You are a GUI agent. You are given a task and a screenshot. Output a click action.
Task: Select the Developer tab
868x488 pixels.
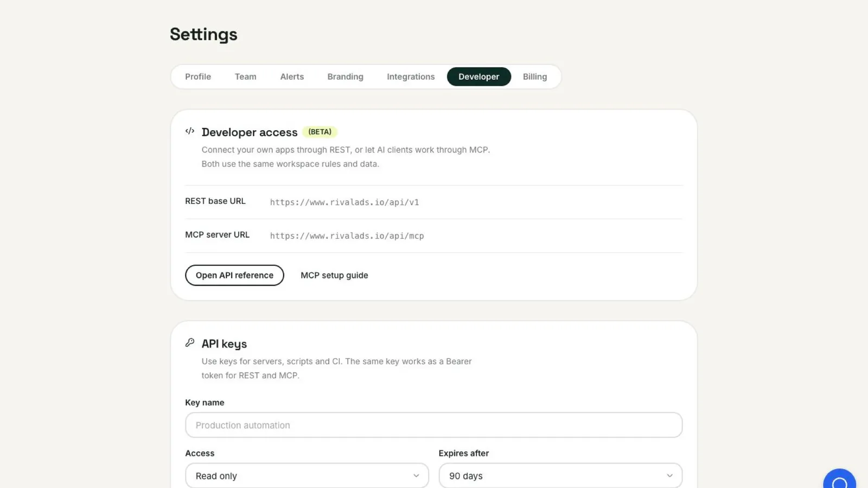479,77
